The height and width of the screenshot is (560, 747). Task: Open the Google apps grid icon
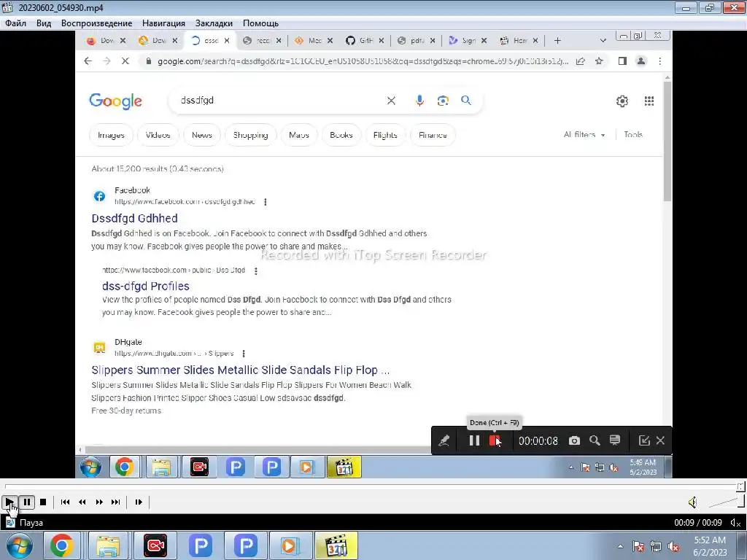point(649,101)
